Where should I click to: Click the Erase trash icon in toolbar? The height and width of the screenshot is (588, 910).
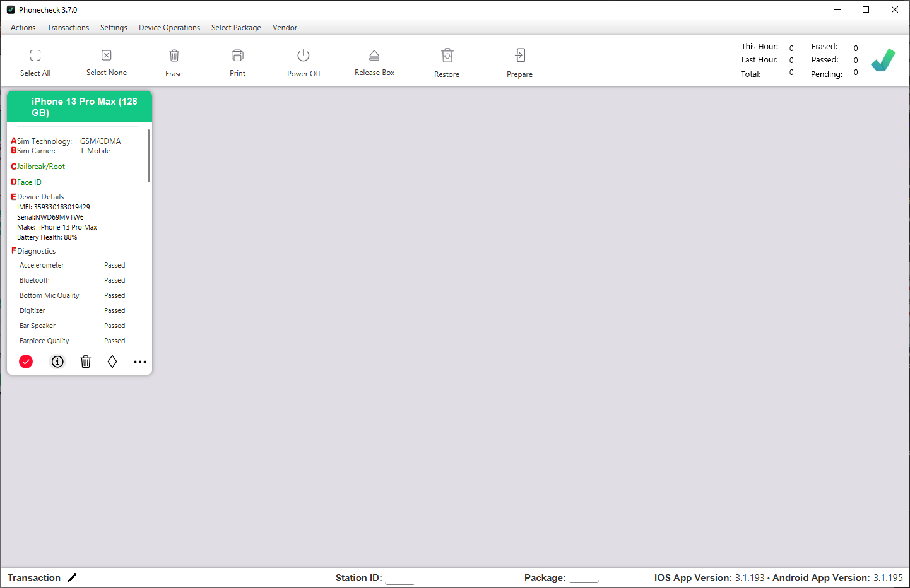point(174,56)
